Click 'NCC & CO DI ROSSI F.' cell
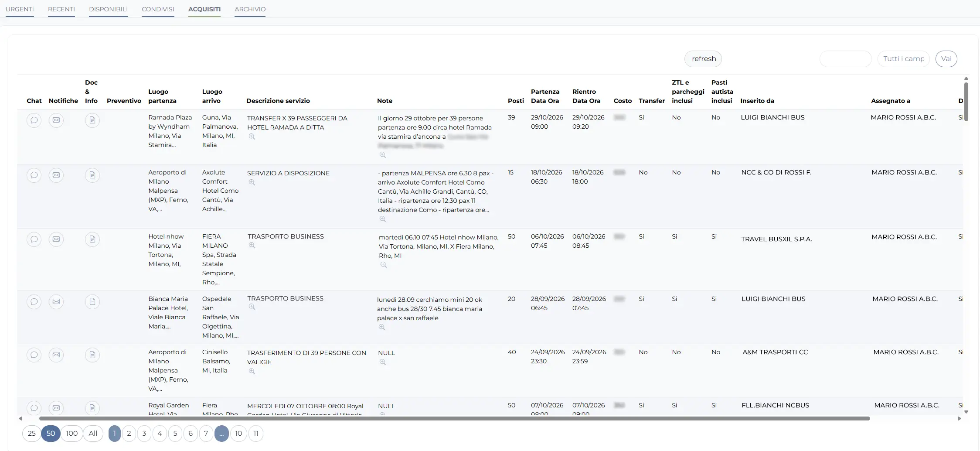 (x=776, y=172)
